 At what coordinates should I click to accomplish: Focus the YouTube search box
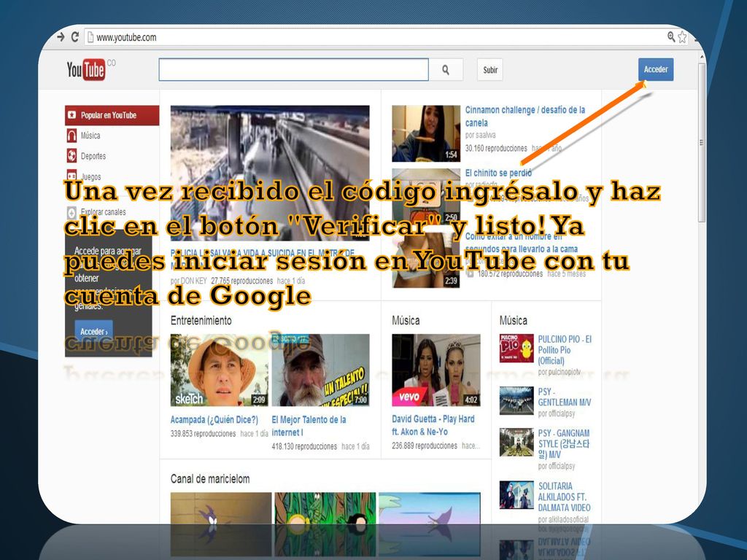[293, 70]
